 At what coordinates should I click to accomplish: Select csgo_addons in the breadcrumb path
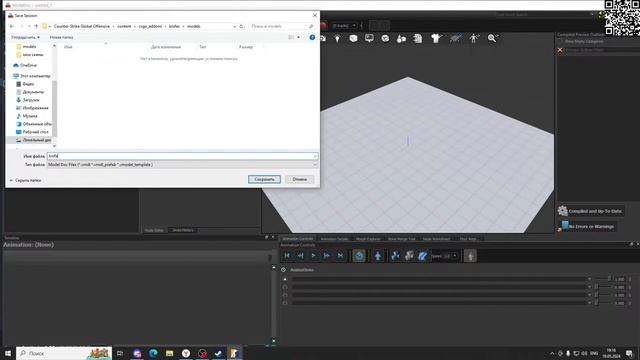[x=150, y=26]
